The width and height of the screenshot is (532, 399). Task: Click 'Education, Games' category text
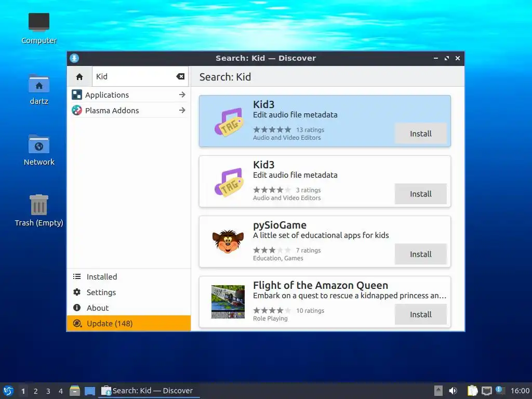278,258
